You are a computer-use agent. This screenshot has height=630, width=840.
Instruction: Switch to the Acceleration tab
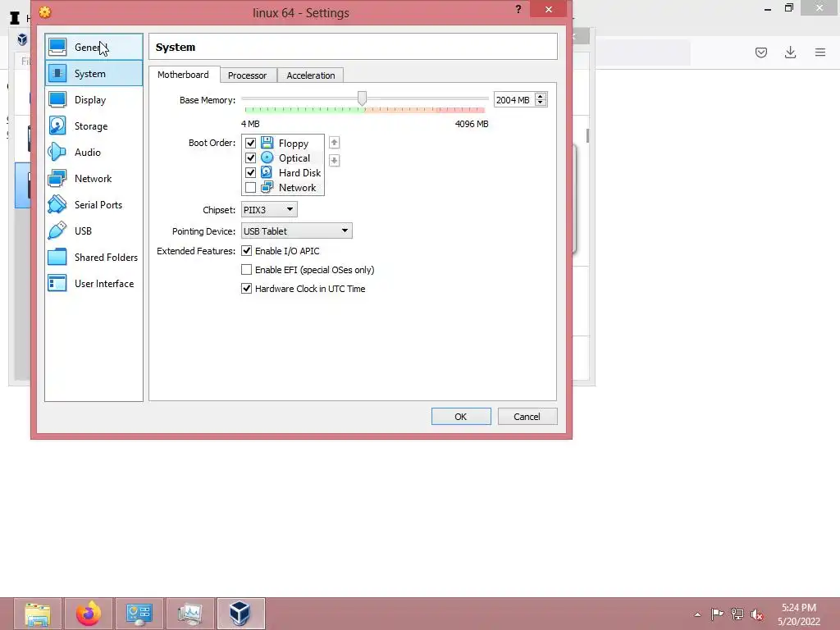coord(311,75)
